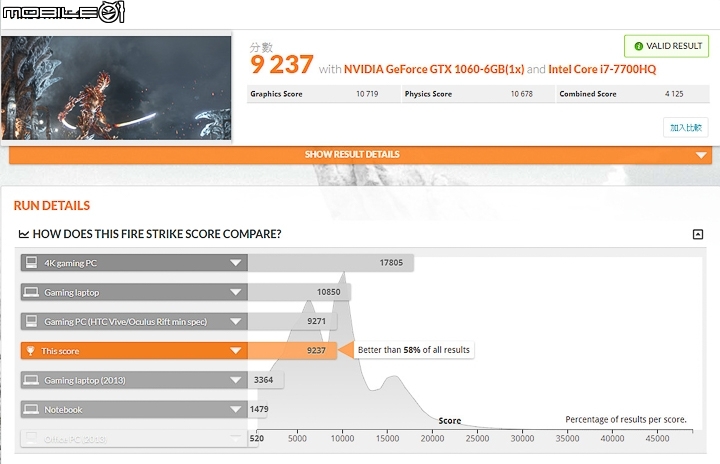Click the VALID RESULT badge
This screenshot has height=464, width=720.
tap(666, 46)
